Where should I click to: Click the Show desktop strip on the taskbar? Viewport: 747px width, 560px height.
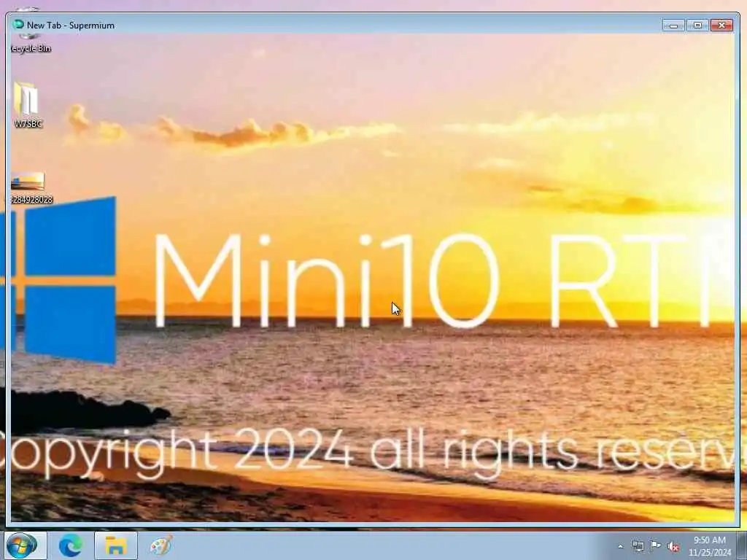(x=742, y=545)
